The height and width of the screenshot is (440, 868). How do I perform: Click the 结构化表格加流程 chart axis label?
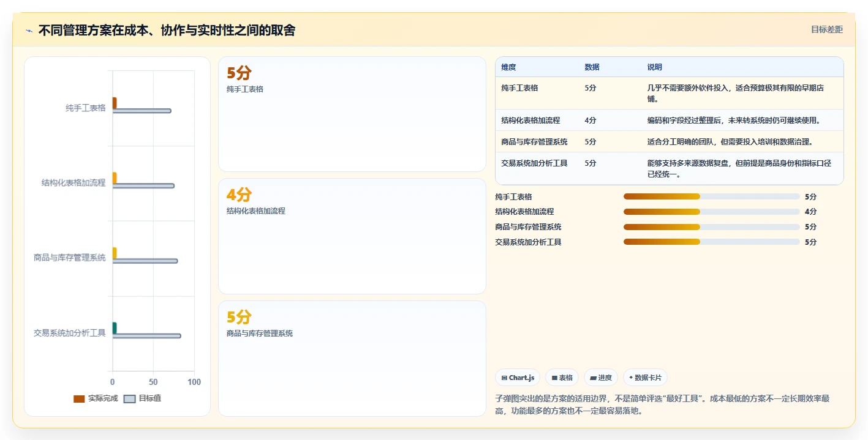74,183
